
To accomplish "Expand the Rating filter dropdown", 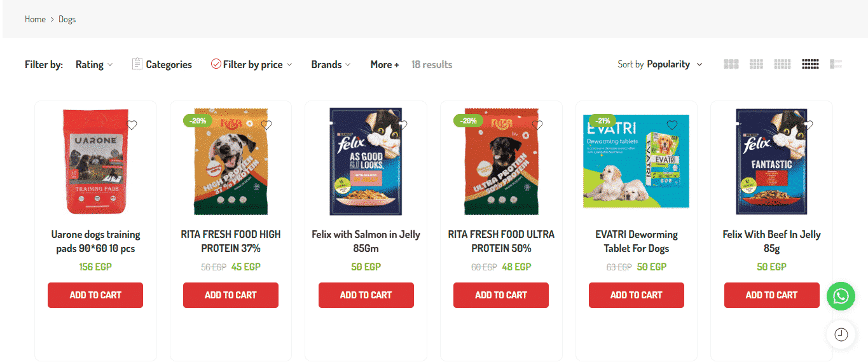I will (x=94, y=64).
